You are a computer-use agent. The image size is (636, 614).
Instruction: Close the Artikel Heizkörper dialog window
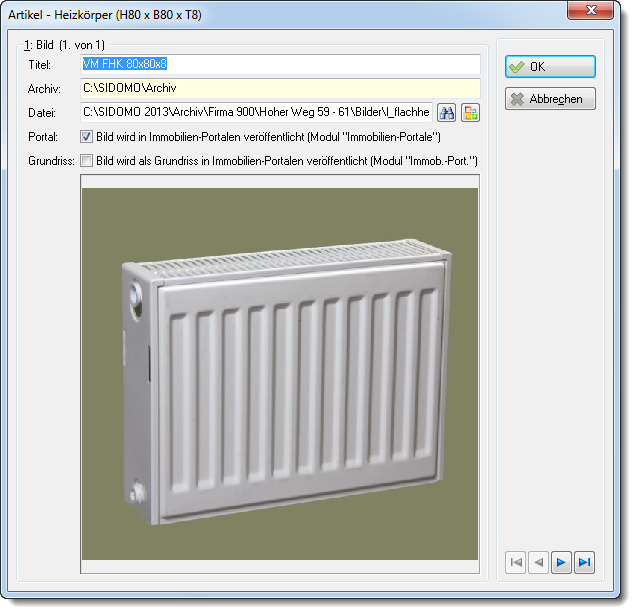coord(590,10)
